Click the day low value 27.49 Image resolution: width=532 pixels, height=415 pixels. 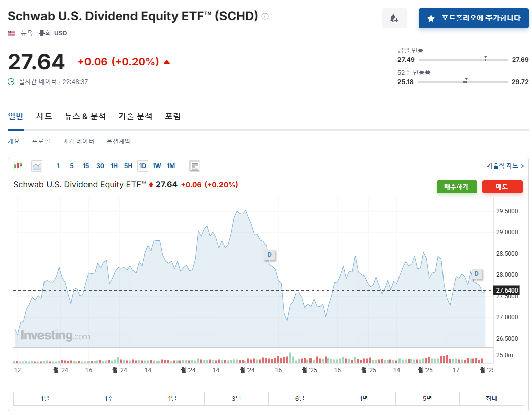[406, 60]
